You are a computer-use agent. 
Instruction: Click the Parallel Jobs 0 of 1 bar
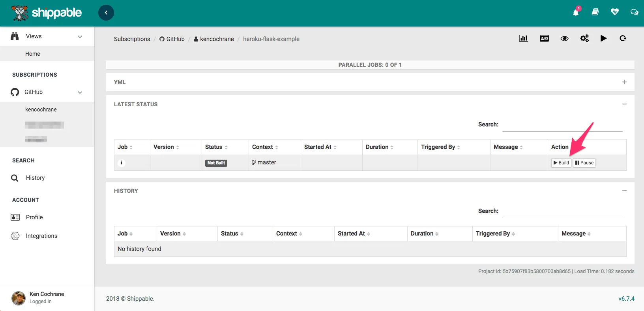click(x=370, y=65)
